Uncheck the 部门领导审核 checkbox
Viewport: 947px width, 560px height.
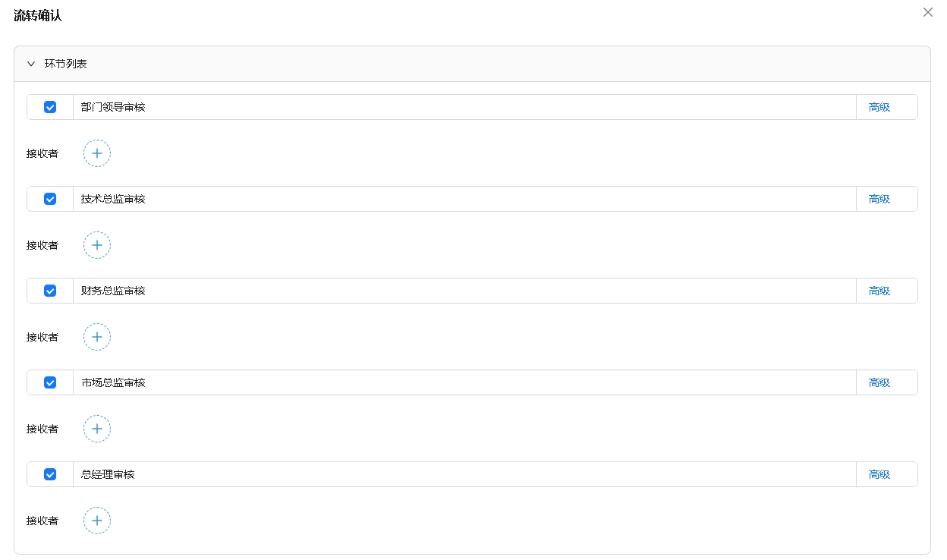(50, 107)
